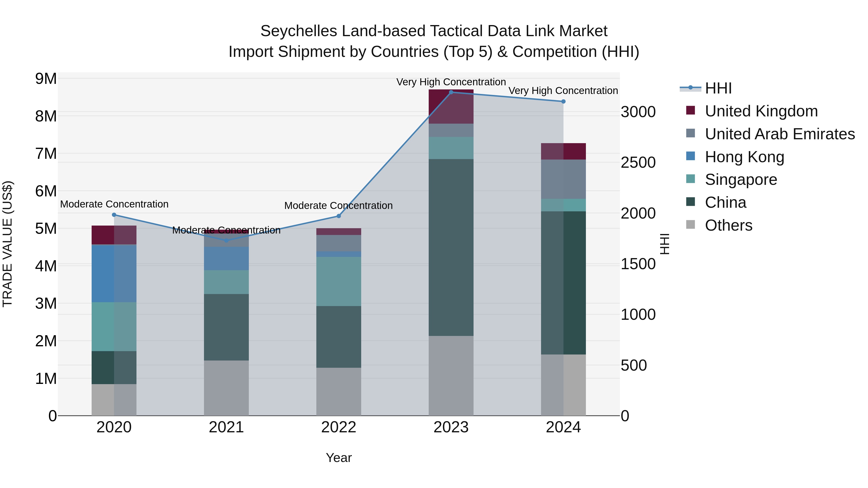Toggle United Arab Emirates legend entry
The width and height of the screenshot is (868, 488).
pos(771,134)
